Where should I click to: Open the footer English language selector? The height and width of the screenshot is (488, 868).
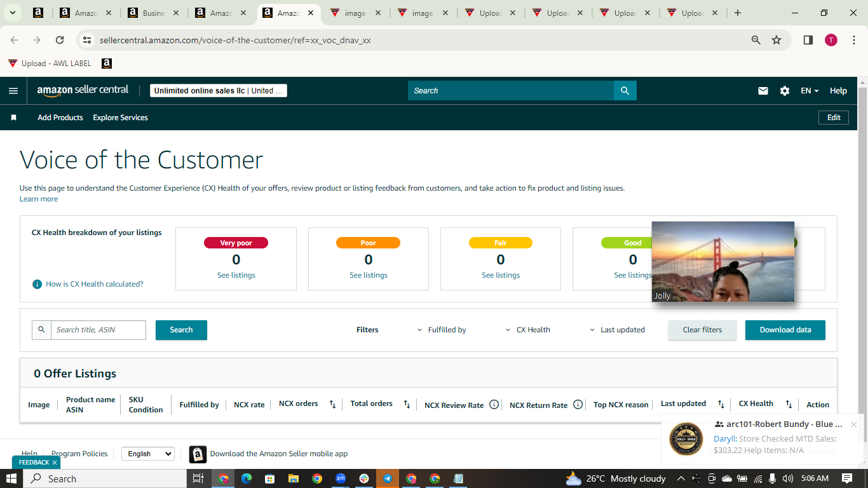[x=147, y=454]
